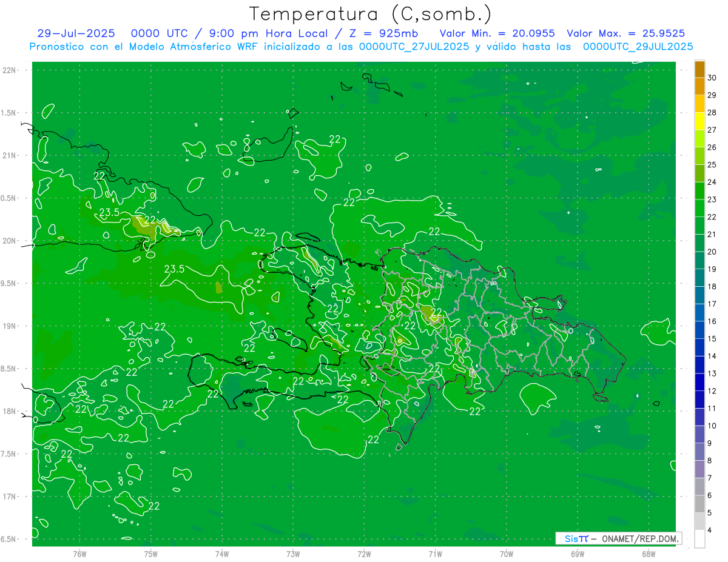Click the 76W longitude axis label
The width and height of the screenshot is (728, 562).
click(x=79, y=554)
